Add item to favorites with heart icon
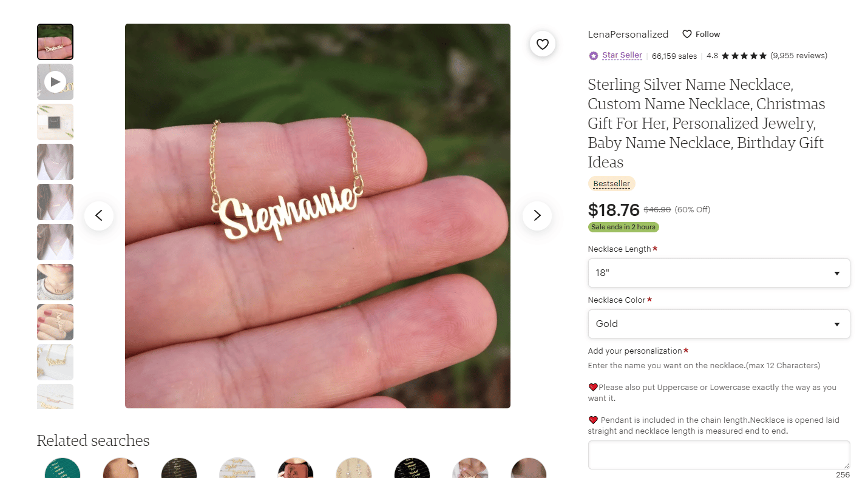The height and width of the screenshot is (478, 868). [x=543, y=44]
